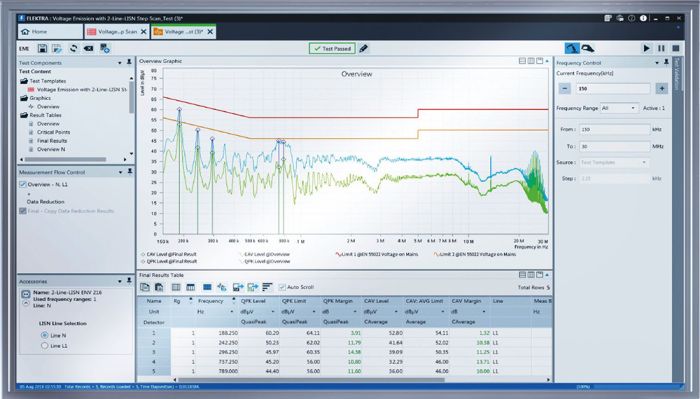Pin the Measurement Flow Control panel
Viewport: 700px width, 399px height.
coord(129,171)
